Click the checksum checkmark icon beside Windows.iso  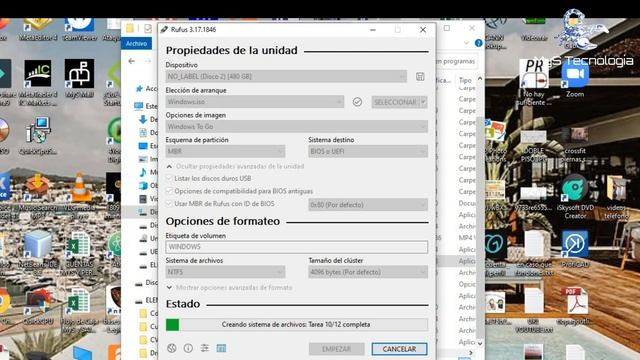[357, 102]
